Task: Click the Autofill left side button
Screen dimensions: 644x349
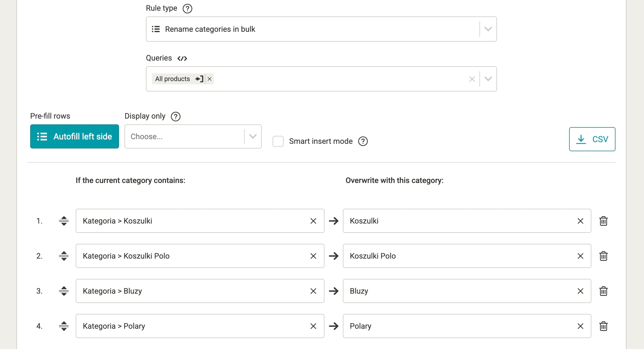Action: click(x=75, y=136)
